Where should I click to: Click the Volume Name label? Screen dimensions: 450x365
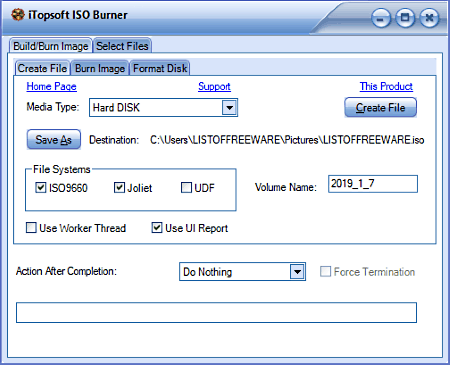286,187
